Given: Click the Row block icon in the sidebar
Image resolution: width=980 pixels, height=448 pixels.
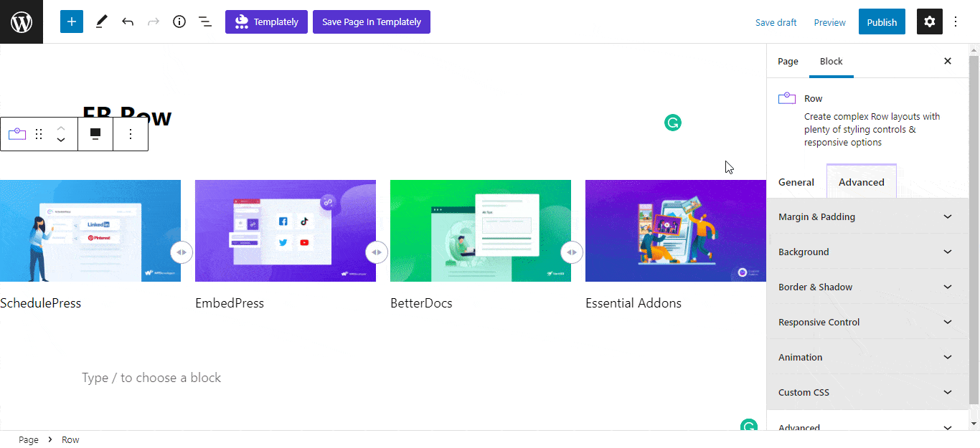Looking at the screenshot, I should pyautogui.click(x=787, y=99).
